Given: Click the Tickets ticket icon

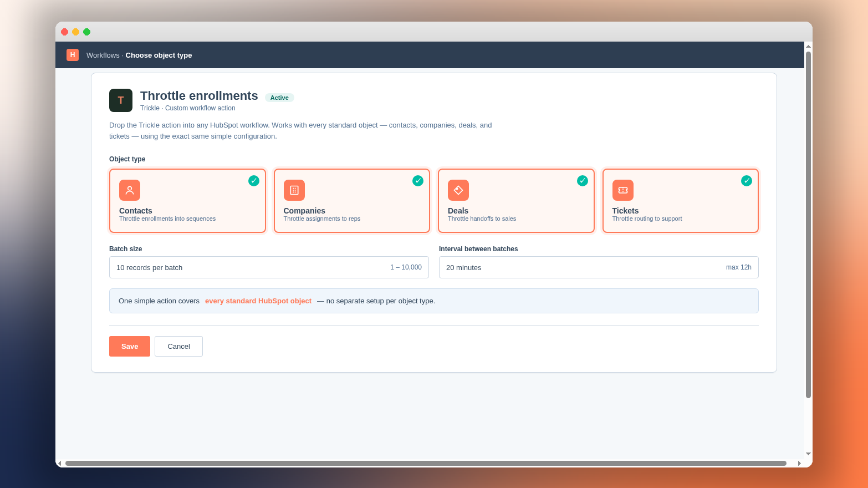Looking at the screenshot, I should (623, 190).
